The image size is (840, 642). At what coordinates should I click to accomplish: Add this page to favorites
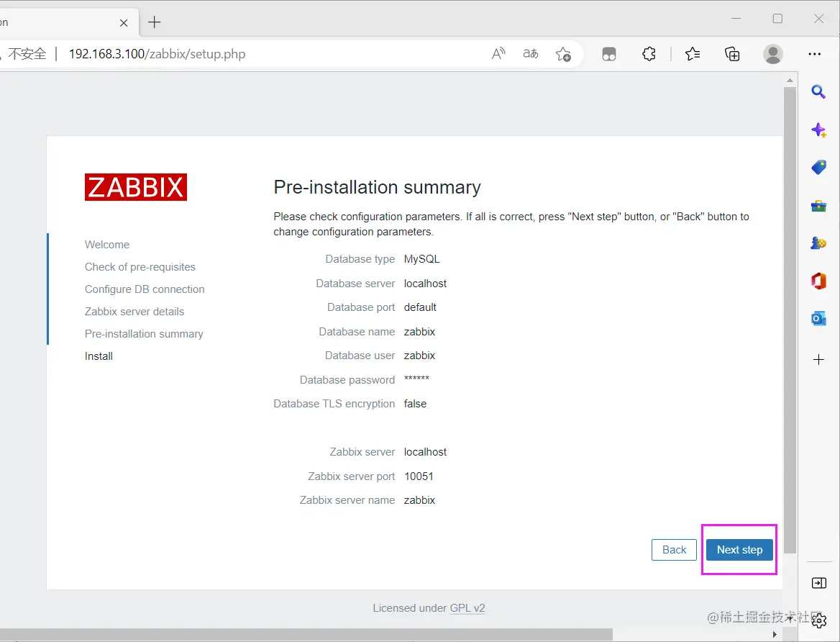pos(563,54)
